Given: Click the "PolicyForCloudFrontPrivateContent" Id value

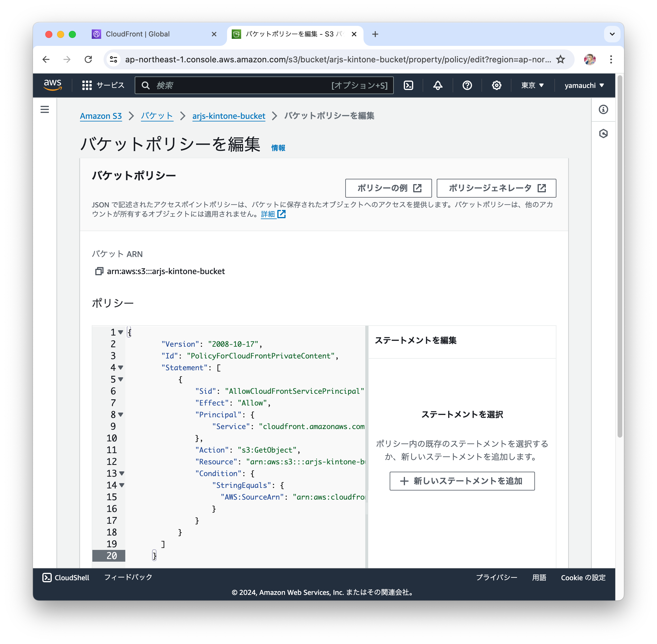Looking at the screenshot, I should click(x=261, y=356).
